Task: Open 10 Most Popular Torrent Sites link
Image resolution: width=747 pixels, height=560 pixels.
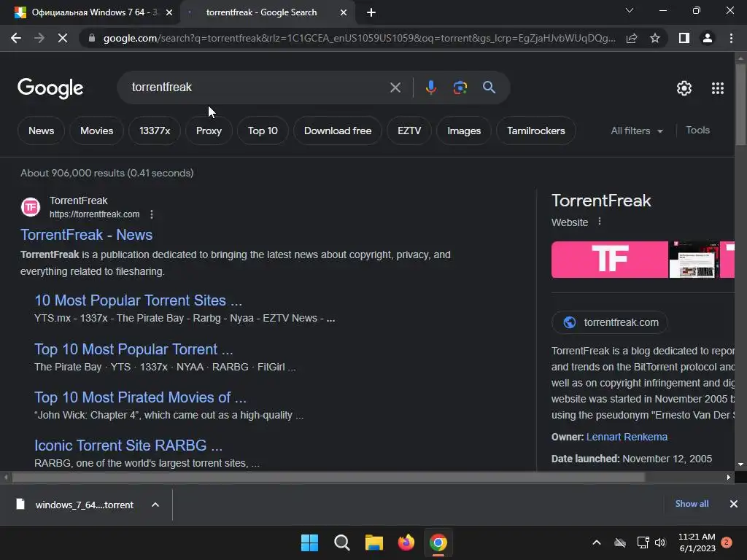Action: click(x=138, y=300)
